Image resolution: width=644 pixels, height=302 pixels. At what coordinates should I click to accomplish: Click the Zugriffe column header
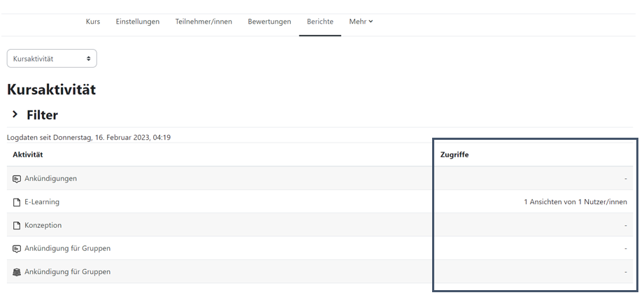click(x=455, y=154)
